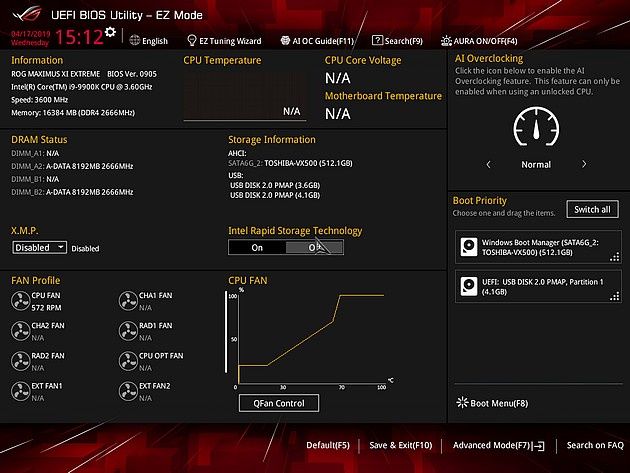
Task: Select next AI Overclocking mode arrow
Action: (x=584, y=164)
